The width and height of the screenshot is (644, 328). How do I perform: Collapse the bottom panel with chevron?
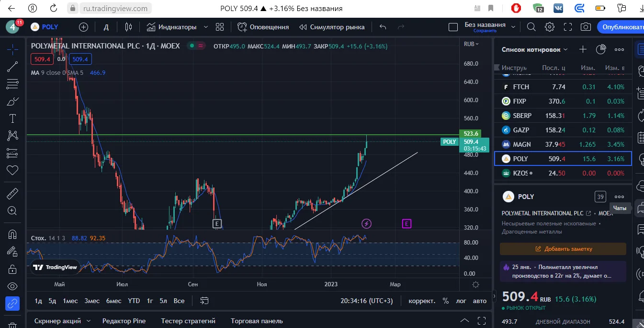click(464, 321)
